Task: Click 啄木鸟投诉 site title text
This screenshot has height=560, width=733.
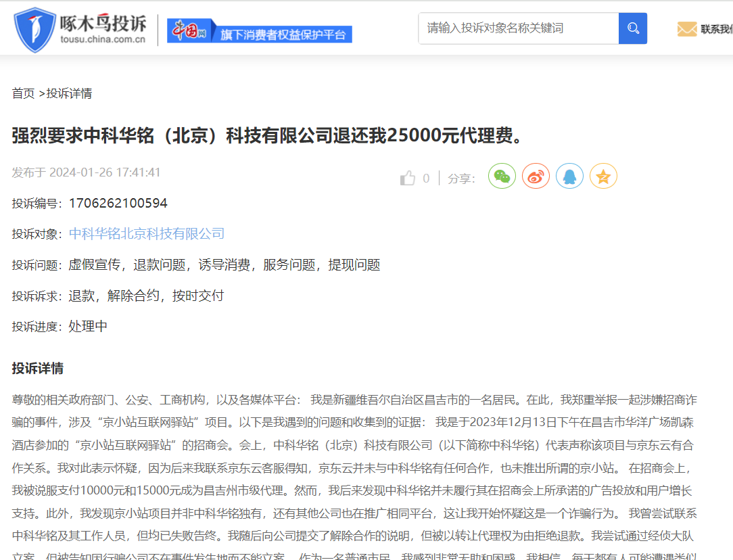Action: (103, 23)
